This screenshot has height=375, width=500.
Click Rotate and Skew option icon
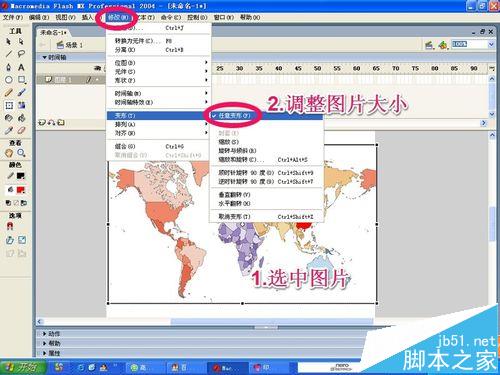pos(9,240)
